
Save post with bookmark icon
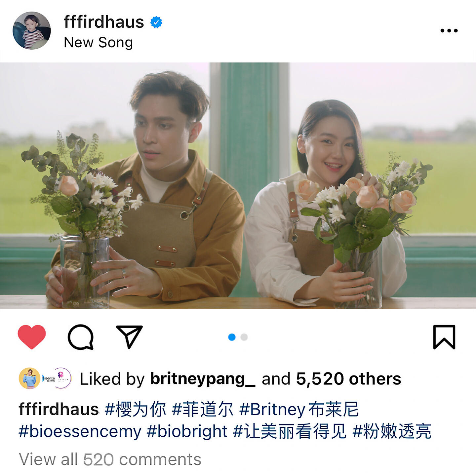[444, 337]
